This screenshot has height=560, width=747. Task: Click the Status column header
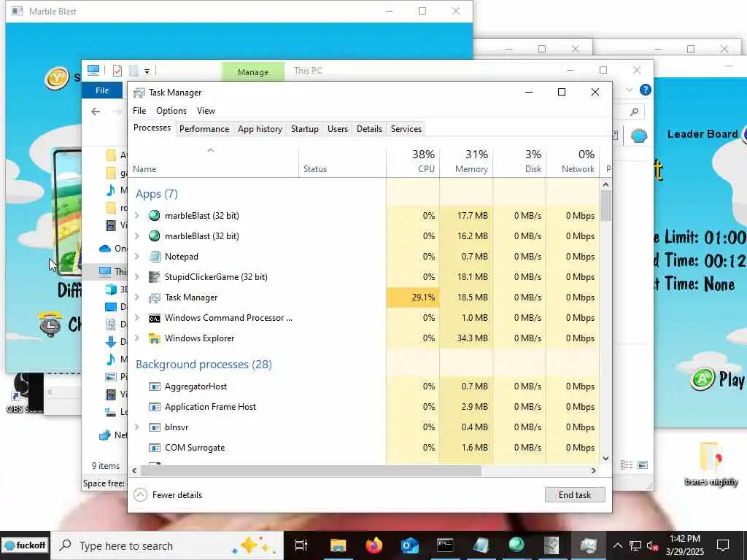pos(343,161)
